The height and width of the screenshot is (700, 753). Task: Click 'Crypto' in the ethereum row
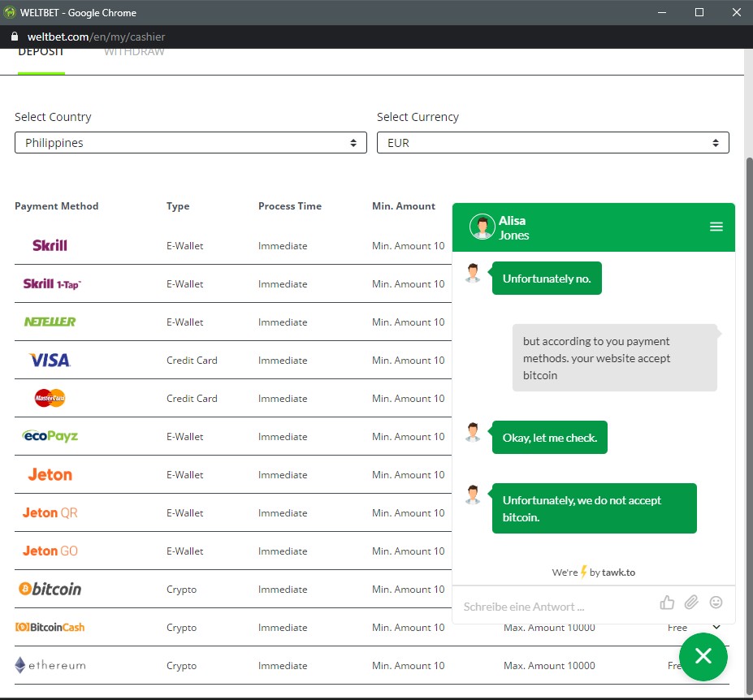[x=181, y=665]
